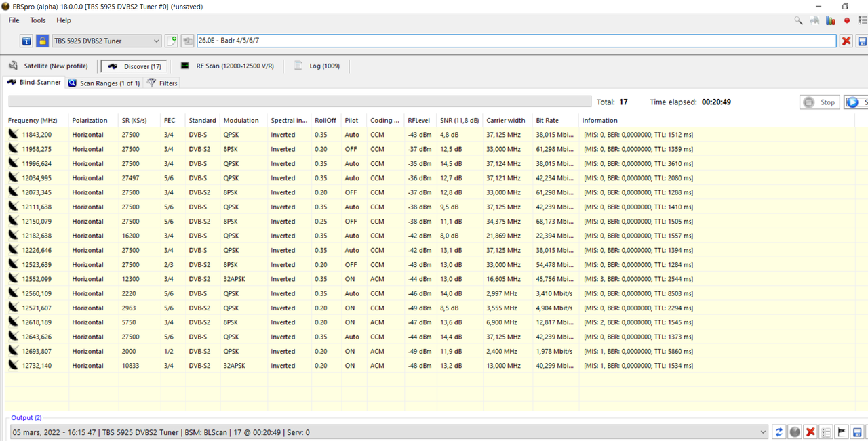Open the Log (1009) tab
868x441 pixels.
coord(317,66)
